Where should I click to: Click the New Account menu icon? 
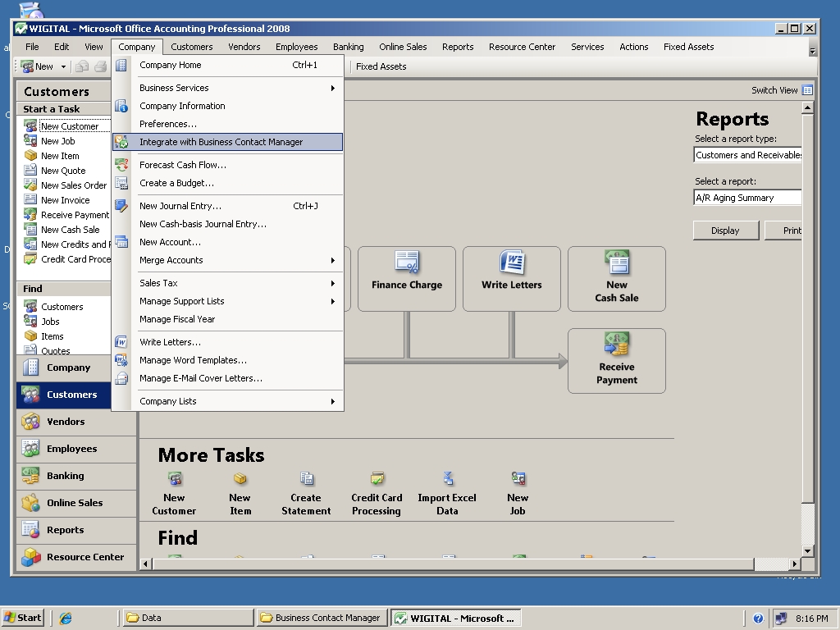tap(121, 242)
